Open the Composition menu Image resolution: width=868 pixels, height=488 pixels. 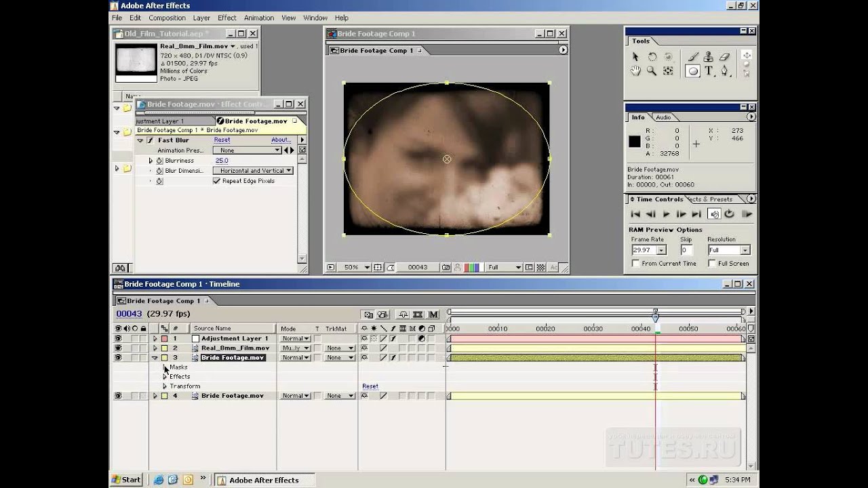[x=167, y=18]
